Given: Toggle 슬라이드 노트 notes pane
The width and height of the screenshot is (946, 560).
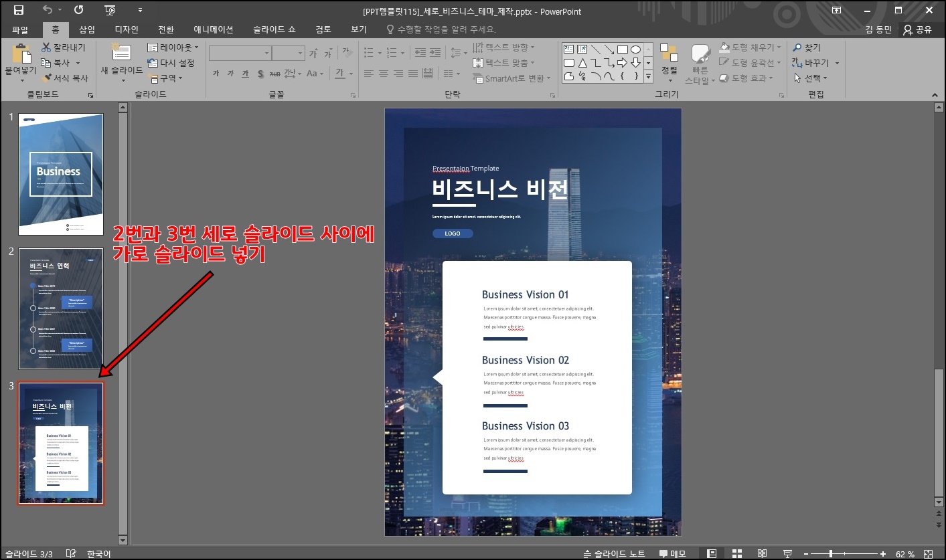Looking at the screenshot, I should tap(614, 553).
